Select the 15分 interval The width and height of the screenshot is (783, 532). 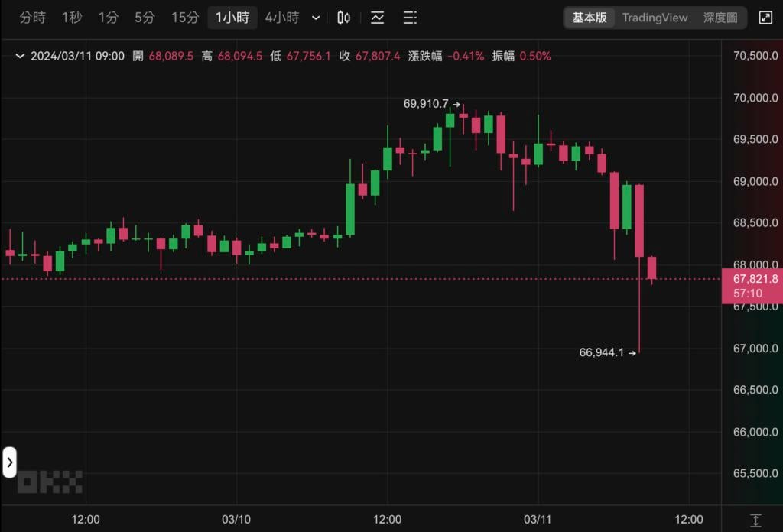[185, 18]
